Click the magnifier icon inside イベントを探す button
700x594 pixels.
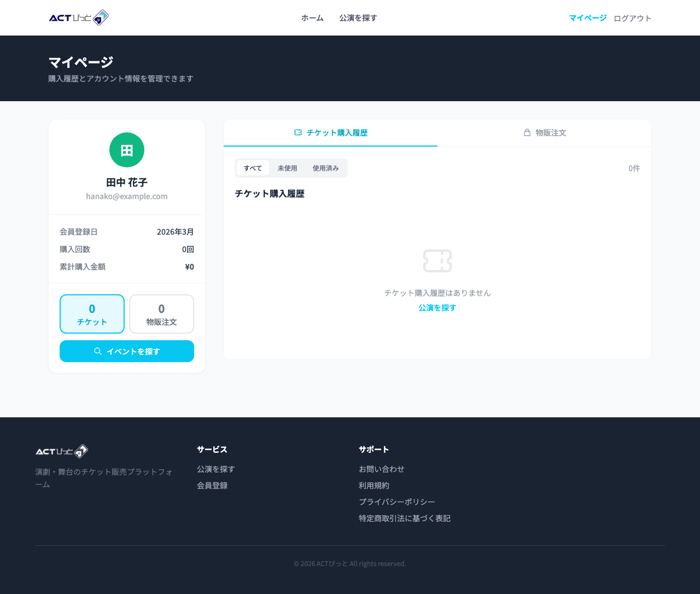(x=97, y=351)
